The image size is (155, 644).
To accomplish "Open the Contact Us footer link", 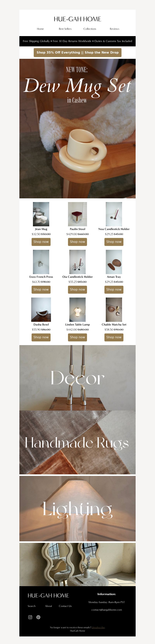I will (65, 606).
